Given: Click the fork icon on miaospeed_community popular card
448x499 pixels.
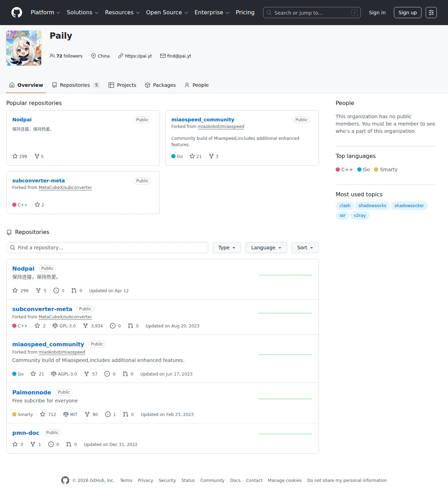Looking at the screenshot, I should [x=211, y=156].
